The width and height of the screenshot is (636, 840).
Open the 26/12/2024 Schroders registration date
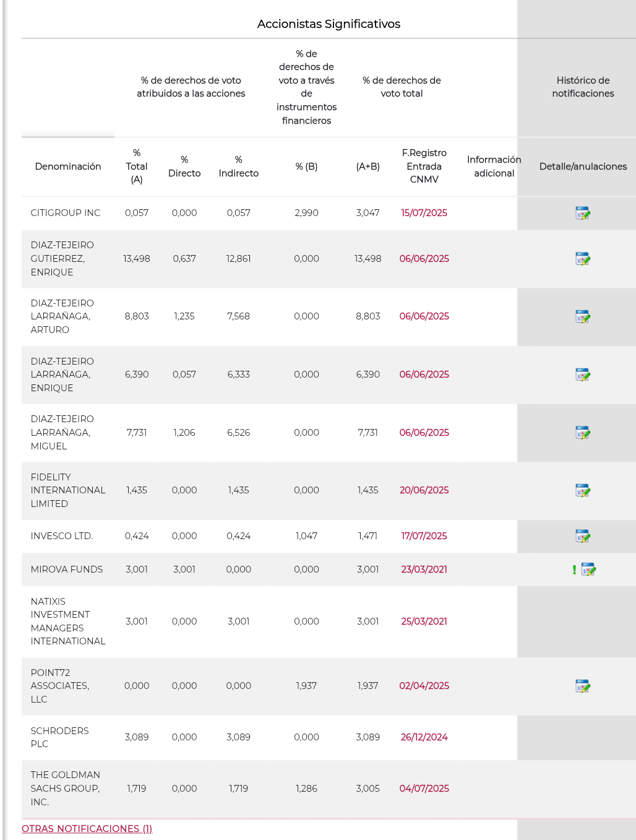point(424,737)
